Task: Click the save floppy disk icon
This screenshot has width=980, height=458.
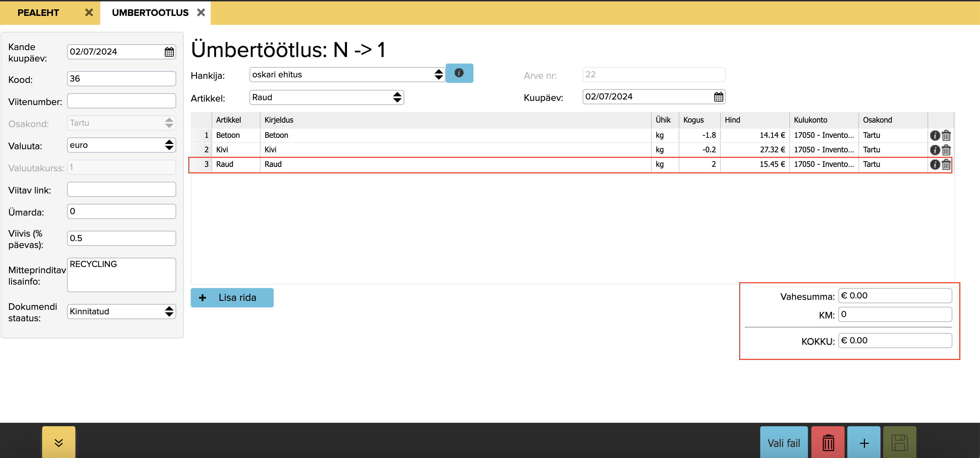Action: (x=899, y=443)
